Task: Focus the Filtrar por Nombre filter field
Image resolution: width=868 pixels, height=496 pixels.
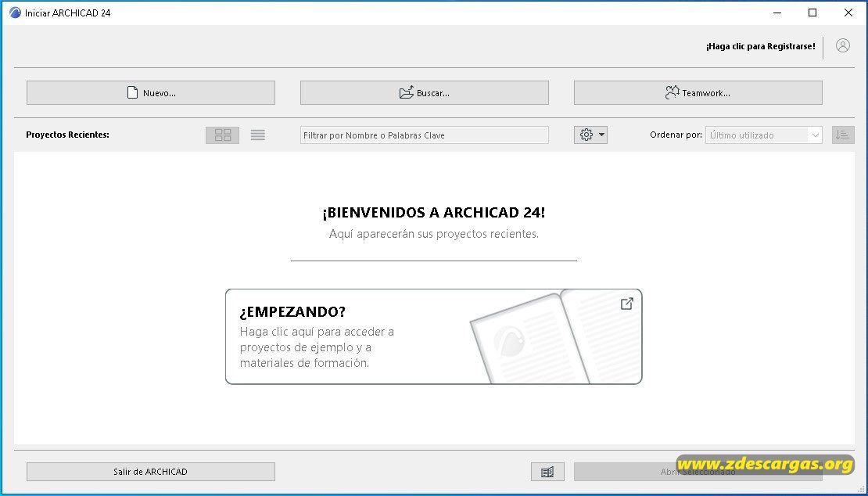Action: coord(424,135)
